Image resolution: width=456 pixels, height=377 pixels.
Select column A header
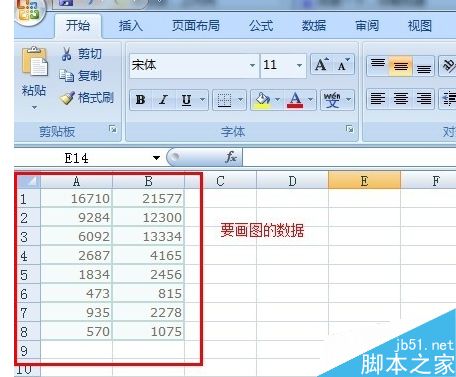76,181
